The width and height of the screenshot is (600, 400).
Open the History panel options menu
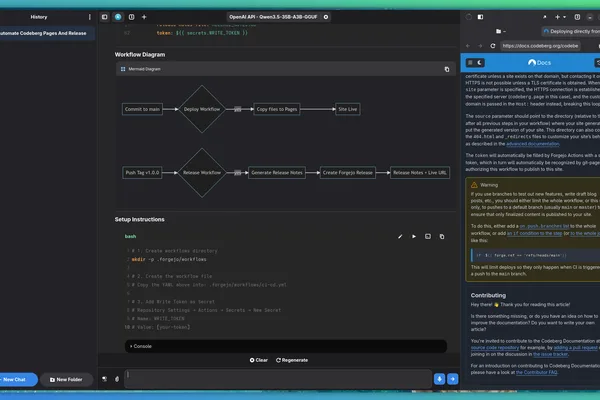pyautogui.click(x=90, y=17)
